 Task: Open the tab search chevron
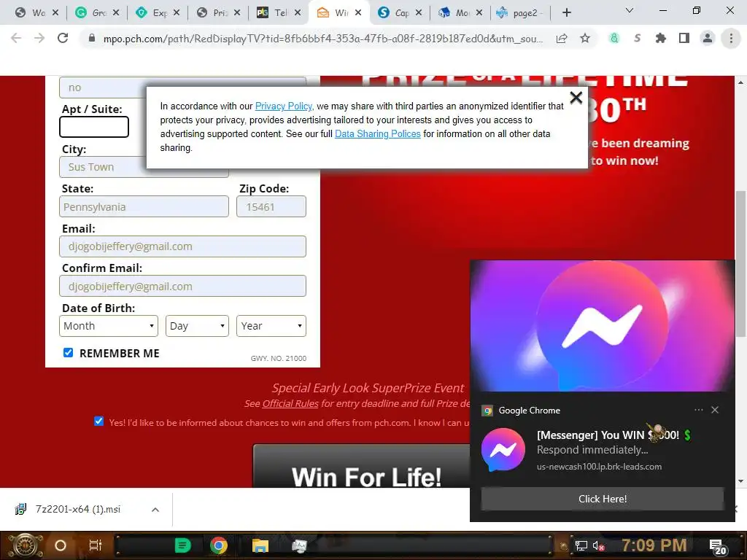click(x=630, y=10)
